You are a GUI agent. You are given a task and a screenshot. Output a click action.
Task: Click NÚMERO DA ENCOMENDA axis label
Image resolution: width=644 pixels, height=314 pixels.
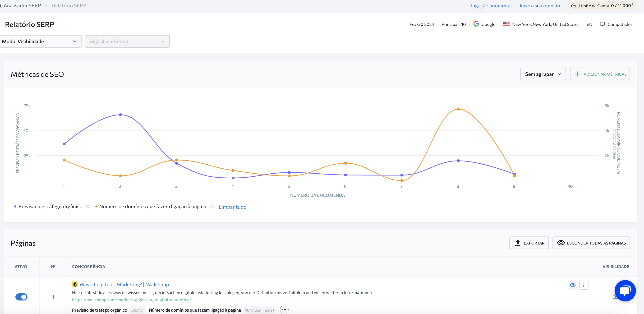(x=317, y=195)
